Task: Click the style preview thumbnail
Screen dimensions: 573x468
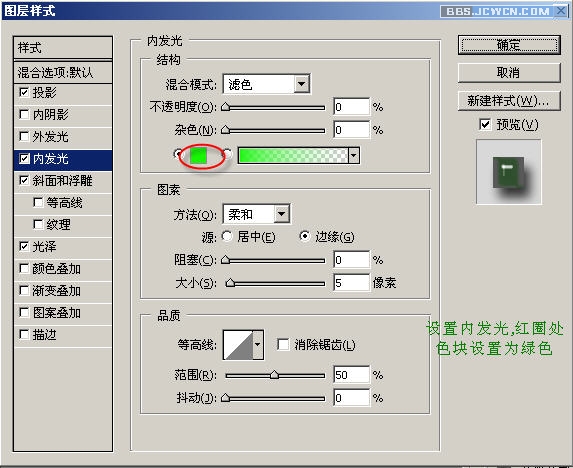Action: pyautogui.click(x=508, y=172)
